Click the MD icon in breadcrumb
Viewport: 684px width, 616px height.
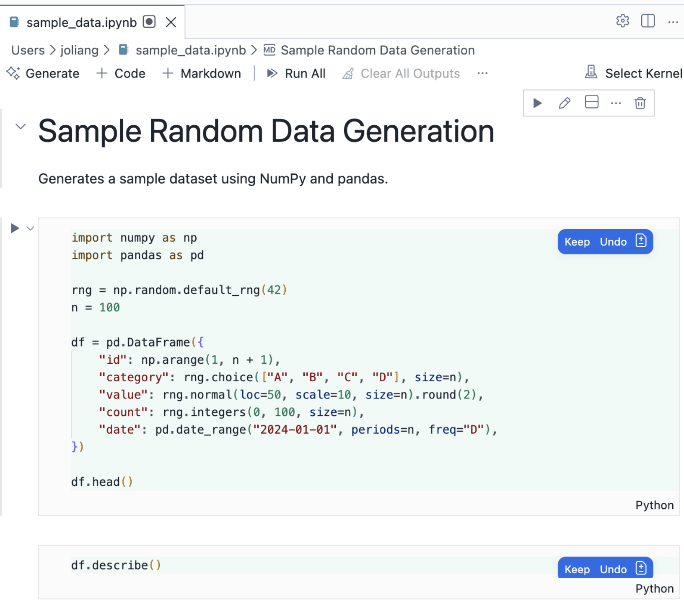[269, 50]
